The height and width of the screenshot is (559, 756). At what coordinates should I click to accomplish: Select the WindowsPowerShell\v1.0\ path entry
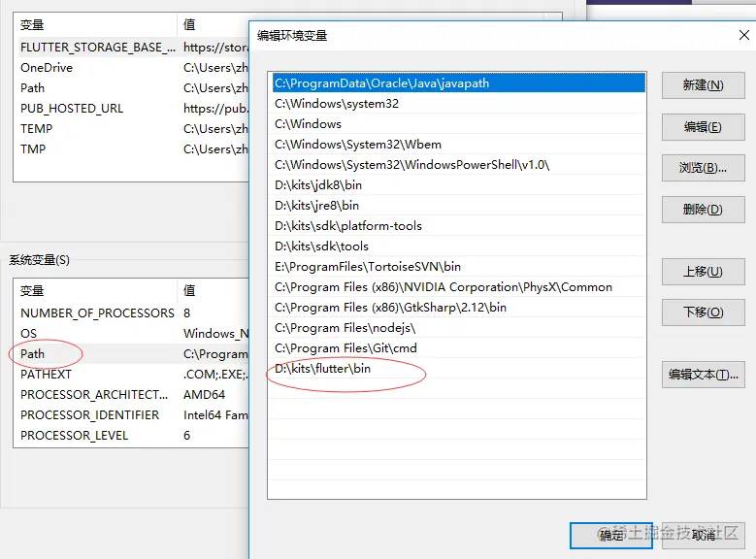[458, 164]
